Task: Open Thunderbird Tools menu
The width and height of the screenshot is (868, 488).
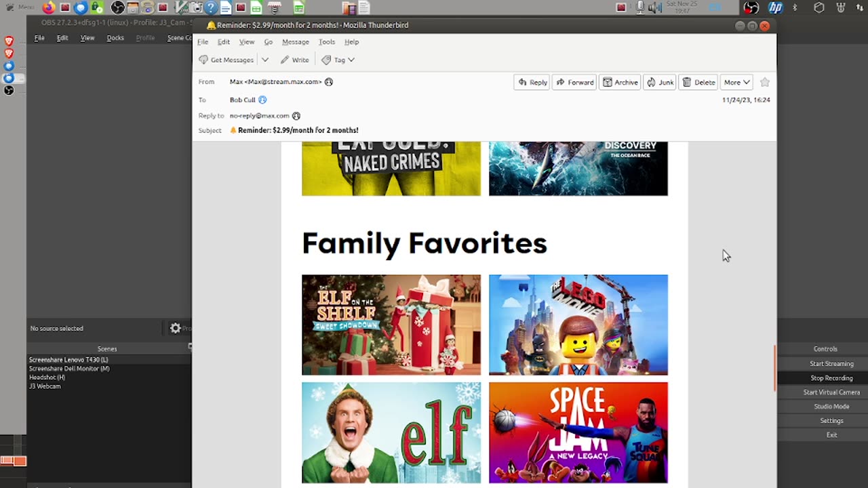Action: tap(327, 42)
